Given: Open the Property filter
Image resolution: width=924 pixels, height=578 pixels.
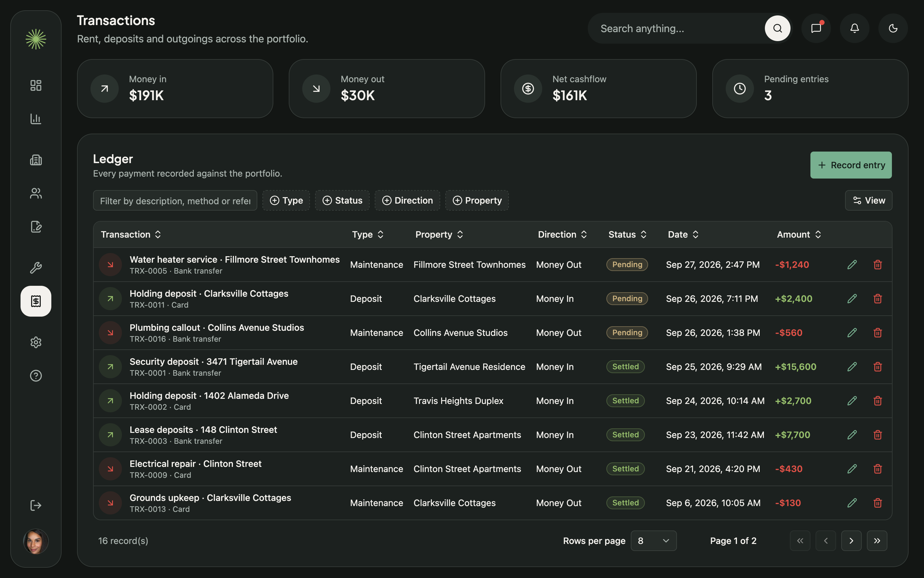Looking at the screenshot, I should coord(477,200).
